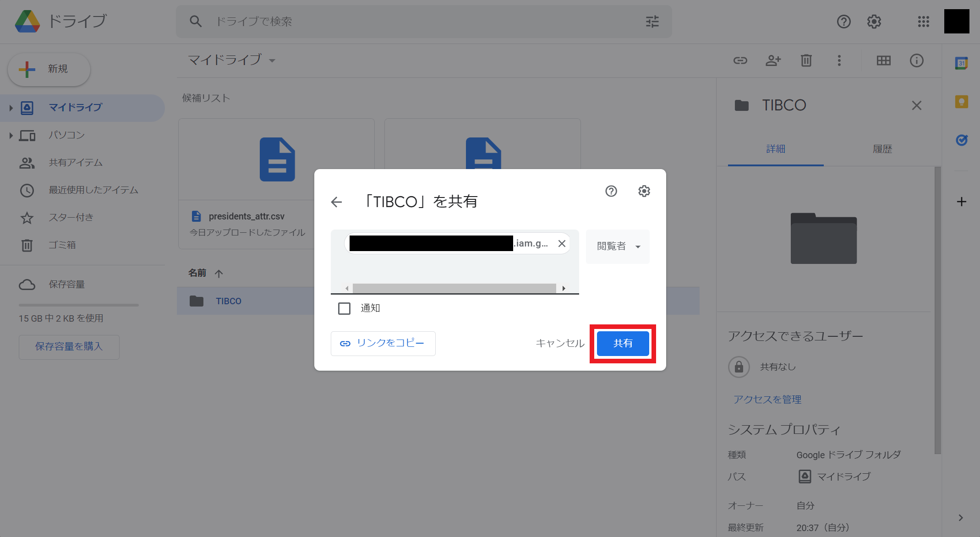Open the 閲覧者 role dropdown
980x537 pixels.
(x=618, y=247)
